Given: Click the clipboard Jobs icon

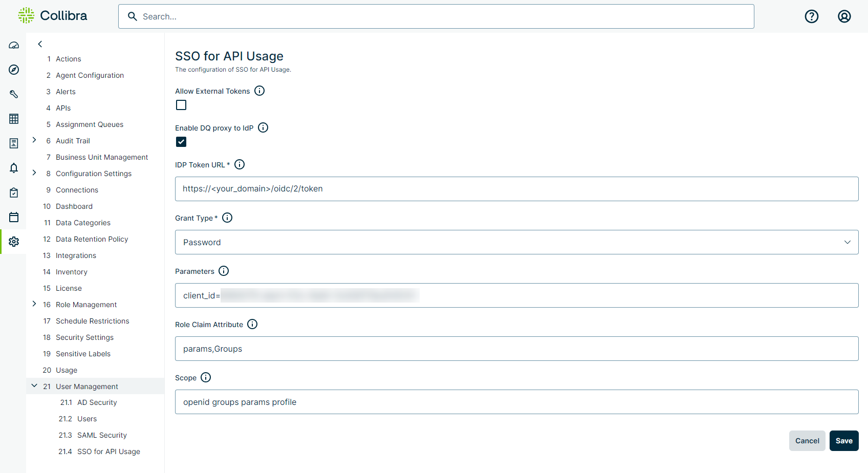Looking at the screenshot, I should (x=14, y=192).
